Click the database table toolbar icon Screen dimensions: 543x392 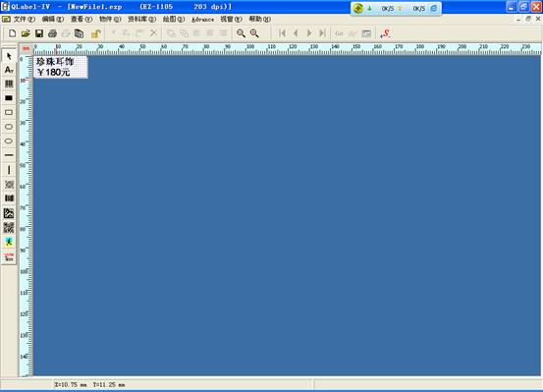(x=366, y=33)
